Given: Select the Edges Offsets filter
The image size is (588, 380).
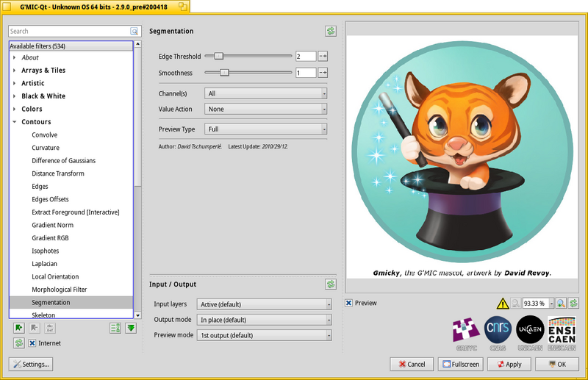Looking at the screenshot, I should [50, 199].
